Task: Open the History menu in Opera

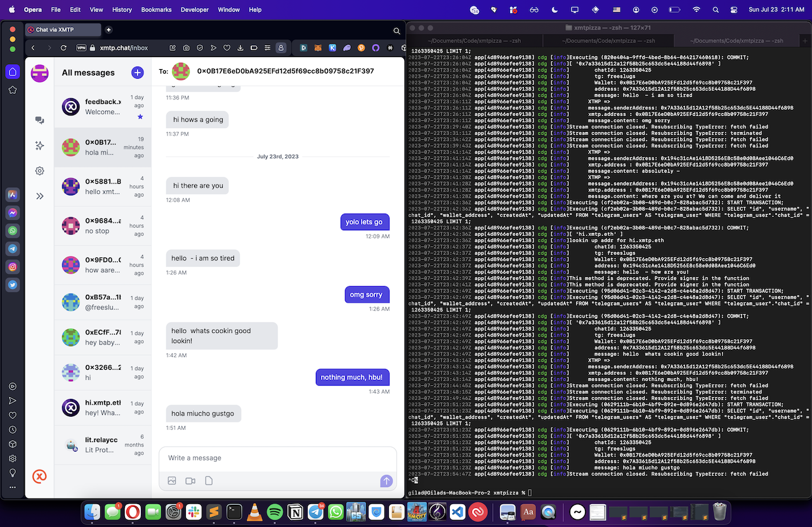Action: (121, 10)
